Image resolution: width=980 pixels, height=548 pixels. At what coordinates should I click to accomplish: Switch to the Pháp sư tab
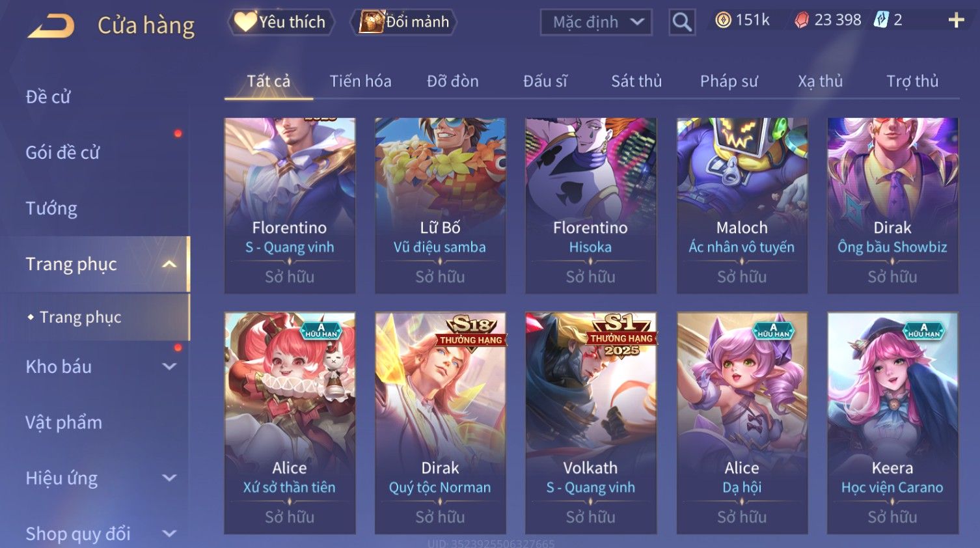(x=729, y=81)
